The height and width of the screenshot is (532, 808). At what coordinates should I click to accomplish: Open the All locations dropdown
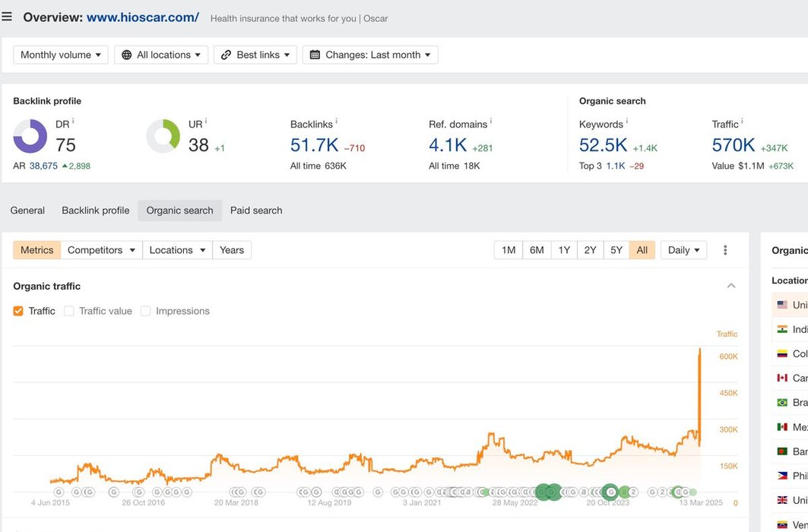click(x=161, y=55)
